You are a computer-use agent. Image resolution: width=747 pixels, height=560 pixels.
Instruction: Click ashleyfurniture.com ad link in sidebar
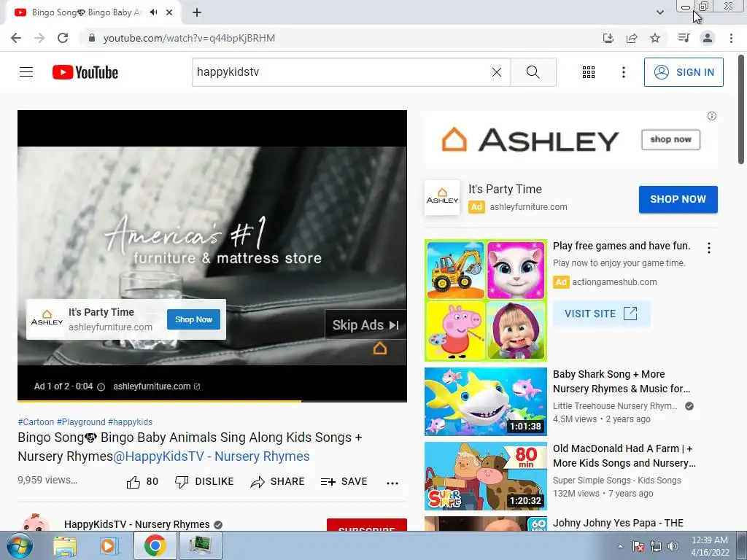[x=528, y=207]
